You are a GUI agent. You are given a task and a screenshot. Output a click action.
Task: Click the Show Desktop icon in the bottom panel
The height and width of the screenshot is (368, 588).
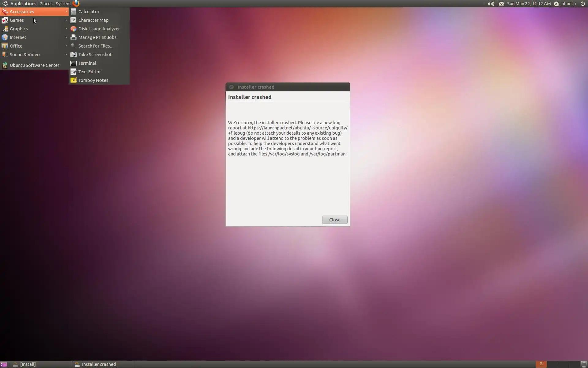coord(4,364)
